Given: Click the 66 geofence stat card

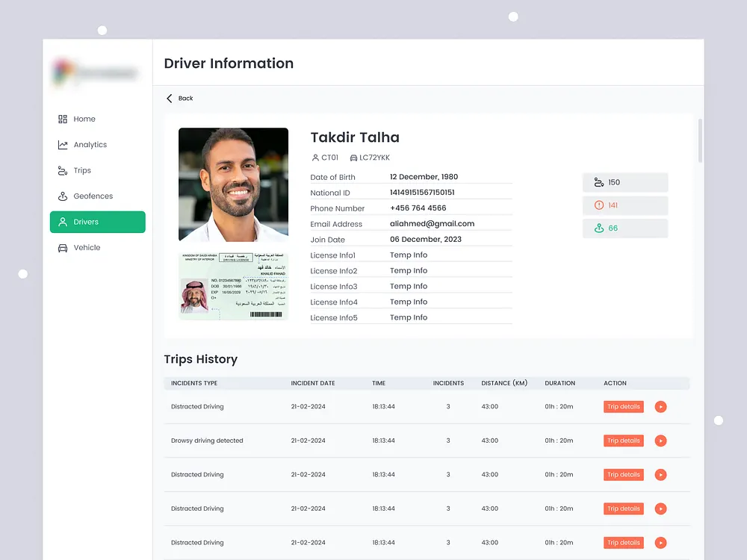Looking at the screenshot, I should click(x=625, y=228).
